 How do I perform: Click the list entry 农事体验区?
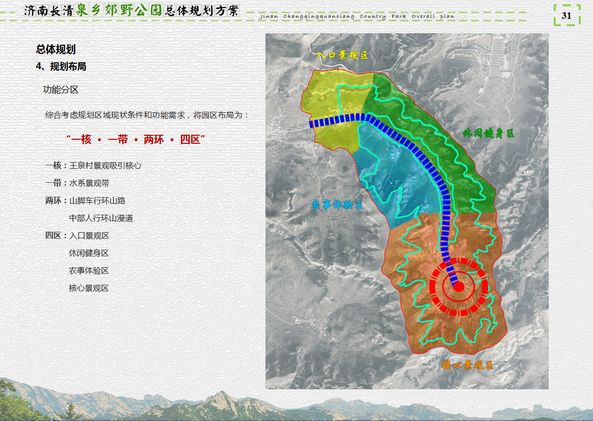click(88, 271)
